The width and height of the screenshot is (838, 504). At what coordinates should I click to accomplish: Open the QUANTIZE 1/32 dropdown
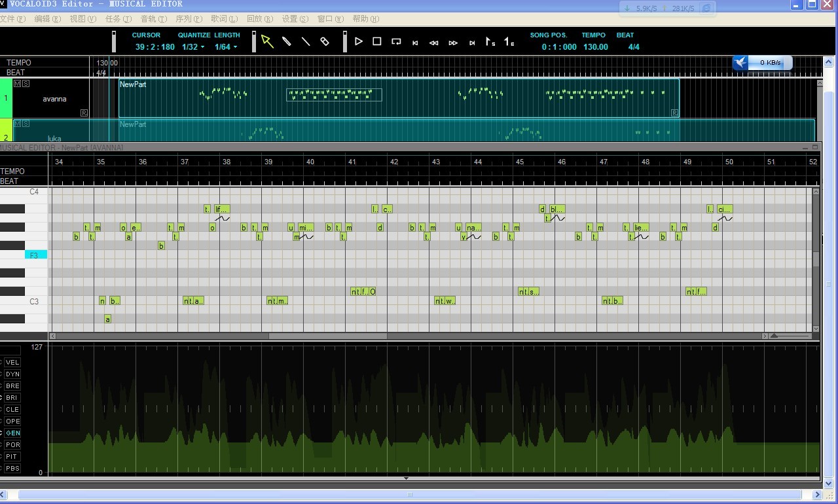(193, 46)
